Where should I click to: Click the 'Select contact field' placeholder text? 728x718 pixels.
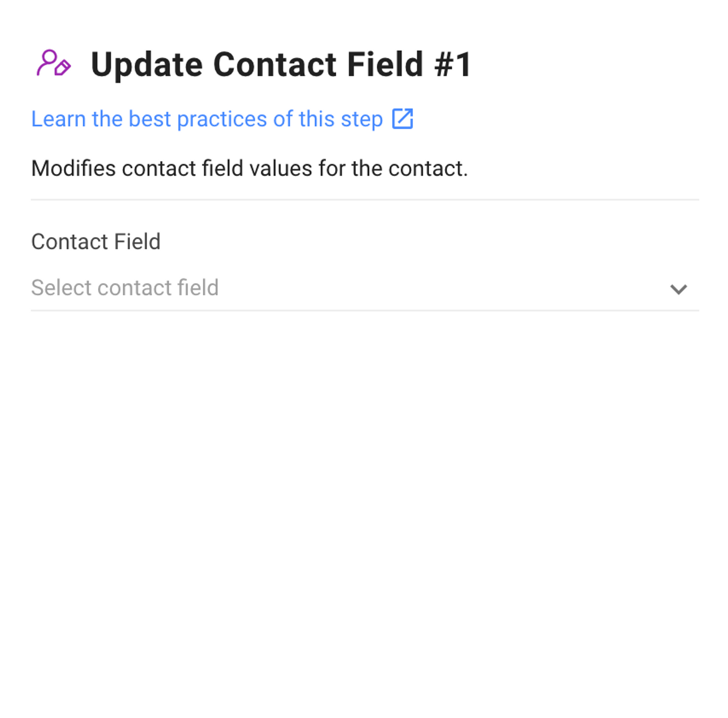pos(125,288)
